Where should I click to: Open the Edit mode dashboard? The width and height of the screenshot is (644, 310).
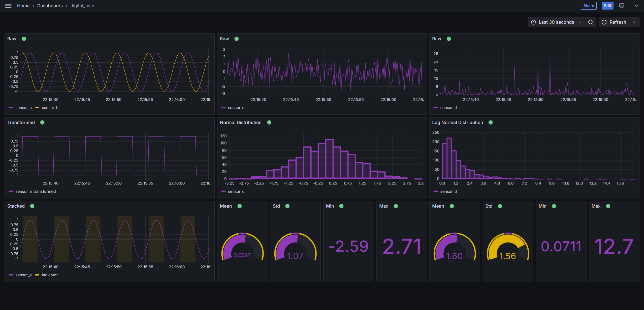click(607, 6)
